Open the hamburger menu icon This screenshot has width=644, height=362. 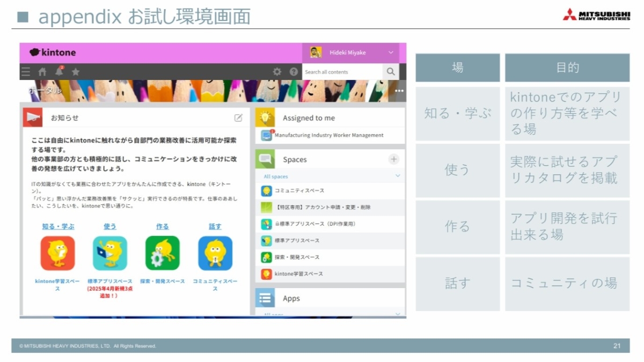pyautogui.click(x=26, y=72)
